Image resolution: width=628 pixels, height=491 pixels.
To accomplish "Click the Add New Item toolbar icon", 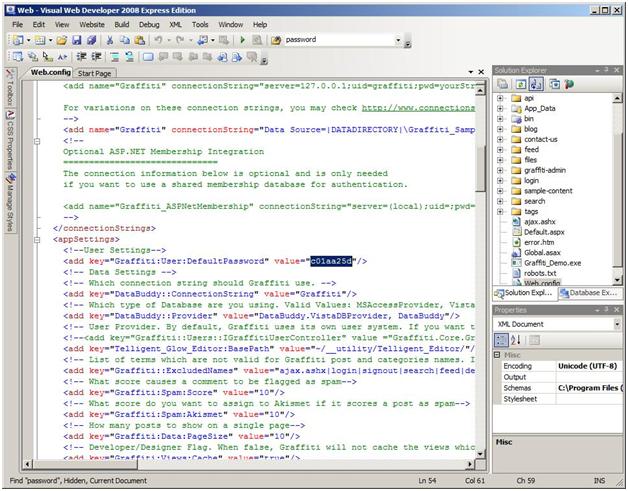I will click(39, 40).
